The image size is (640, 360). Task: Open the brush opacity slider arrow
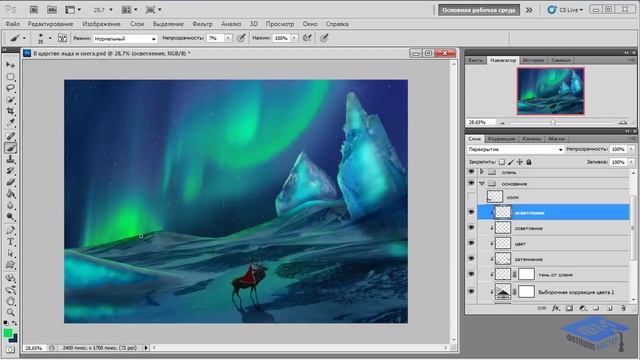pos(228,38)
